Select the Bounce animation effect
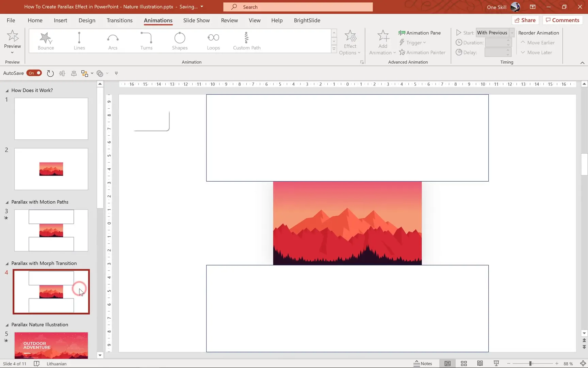588x368 pixels. pyautogui.click(x=46, y=41)
